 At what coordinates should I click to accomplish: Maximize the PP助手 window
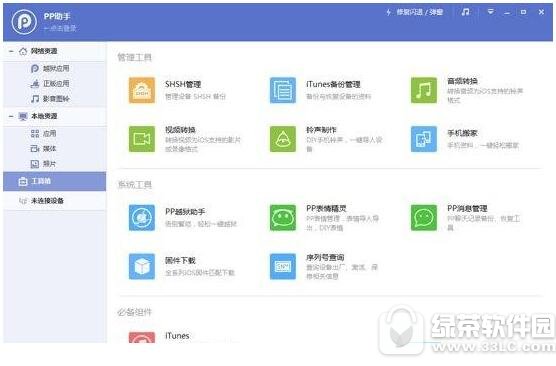click(523, 12)
